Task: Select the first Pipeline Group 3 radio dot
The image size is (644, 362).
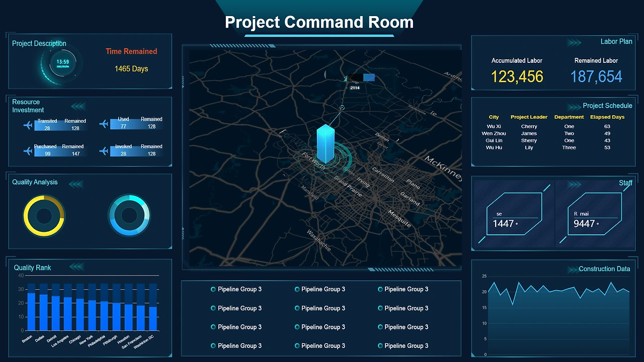Action: point(213,289)
